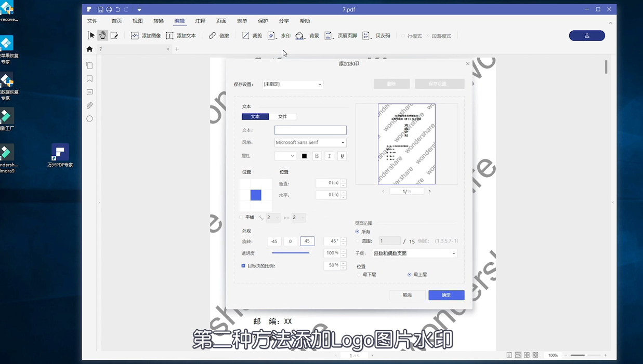The width and height of the screenshot is (643, 364).
Task: Open the 文件 file menu
Action: click(93, 21)
